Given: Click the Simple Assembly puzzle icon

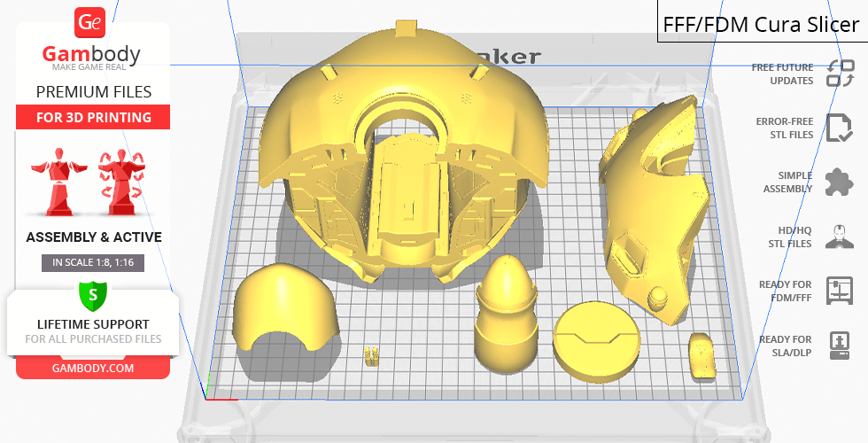Looking at the screenshot, I should pyautogui.click(x=840, y=183).
